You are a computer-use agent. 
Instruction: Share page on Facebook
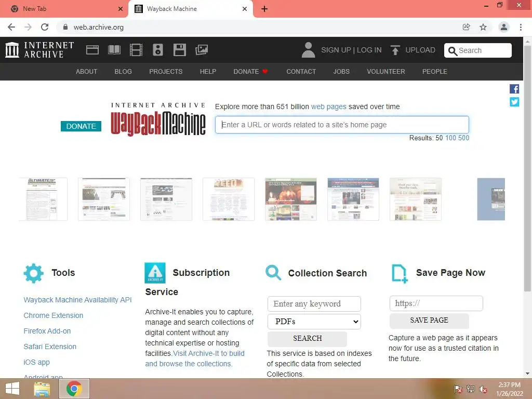tap(514, 89)
